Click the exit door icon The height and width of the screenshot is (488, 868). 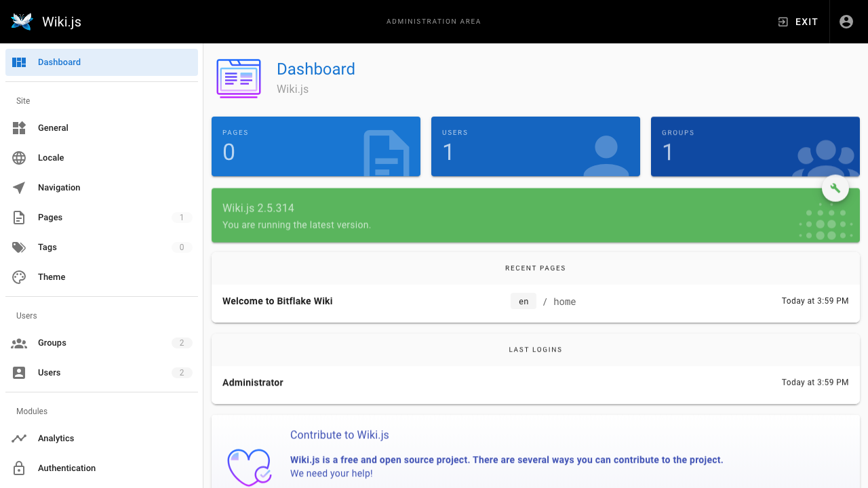pyautogui.click(x=783, y=22)
